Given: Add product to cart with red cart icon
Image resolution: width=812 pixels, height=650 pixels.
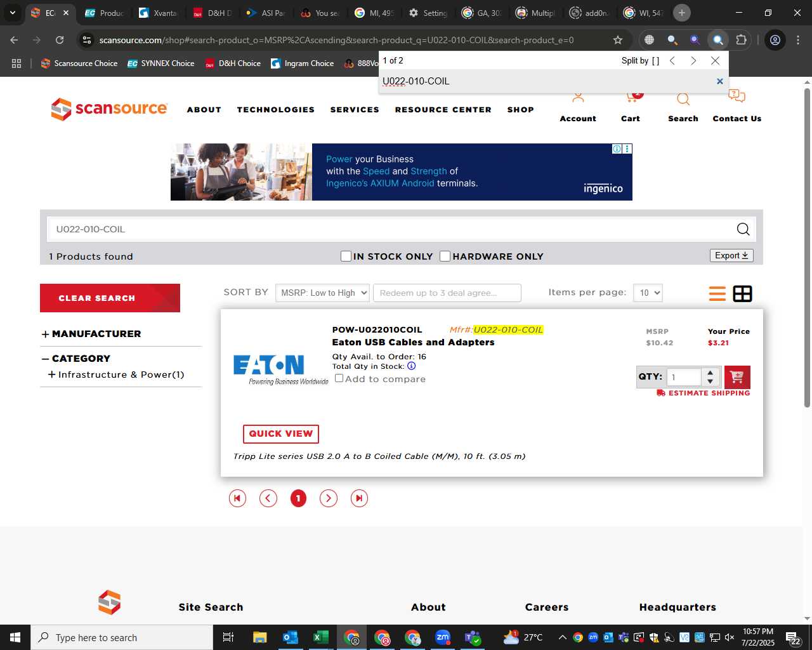Looking at the screenshot, I should pyautogui.click(x=737, y=377).
